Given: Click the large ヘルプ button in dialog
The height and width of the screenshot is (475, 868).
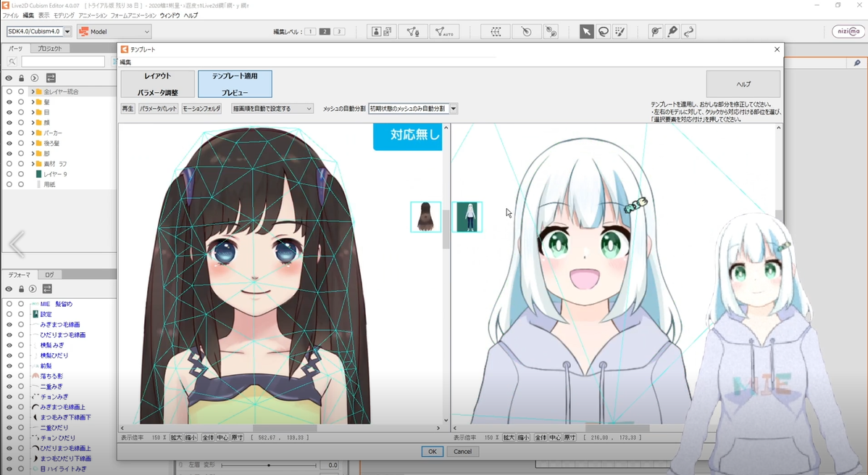Looking at the screenshot, I should coord(743,84).
